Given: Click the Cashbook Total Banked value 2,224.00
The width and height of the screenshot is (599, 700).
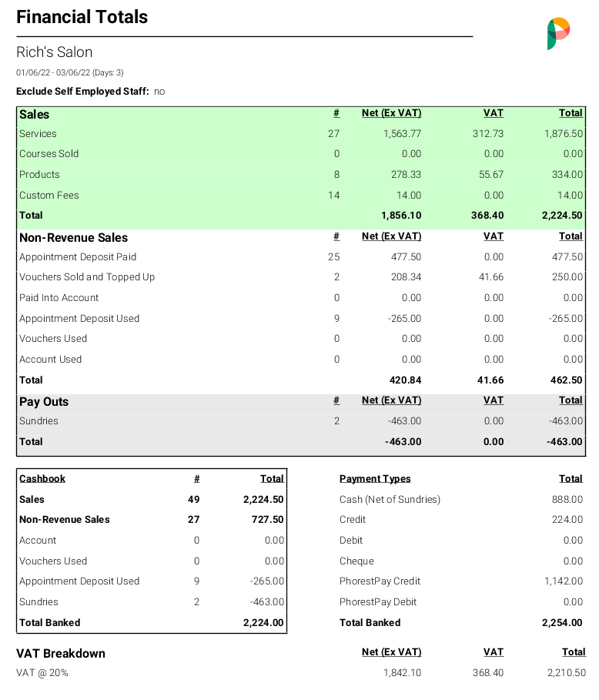Looking at the screenshot, I should (x=263, y=622).
